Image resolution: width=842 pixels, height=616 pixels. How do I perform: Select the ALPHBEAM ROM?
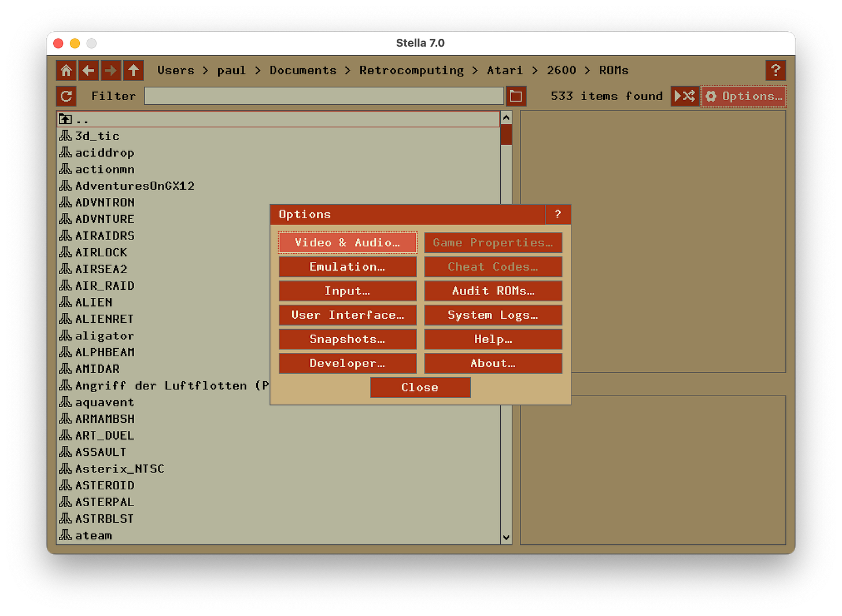pos(163,352)
